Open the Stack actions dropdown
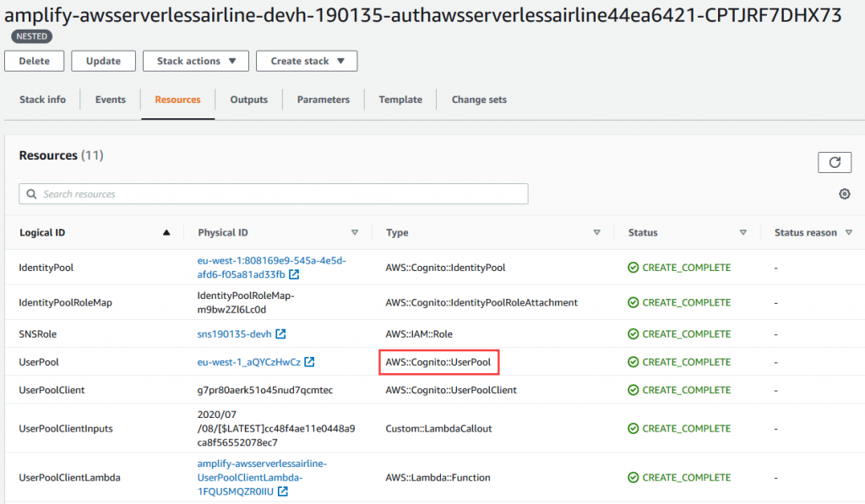This screenshot has width=865, height=504. pos(195,61)
